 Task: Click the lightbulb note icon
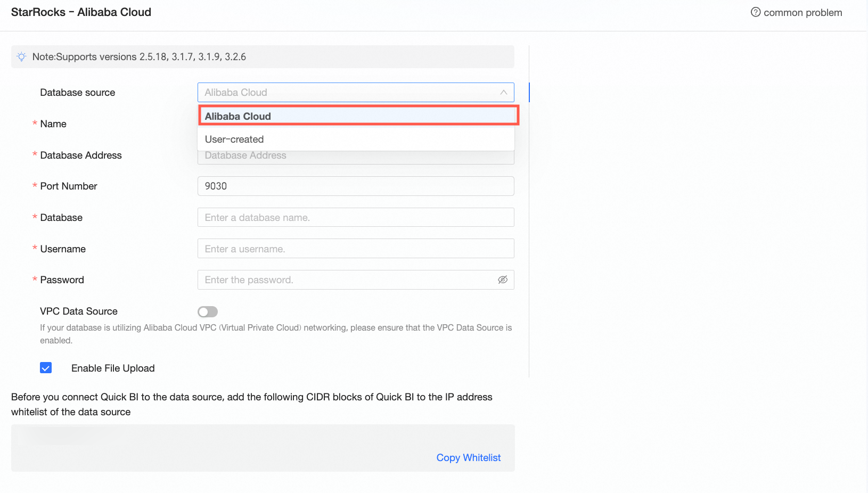click(x=21, y=57)
